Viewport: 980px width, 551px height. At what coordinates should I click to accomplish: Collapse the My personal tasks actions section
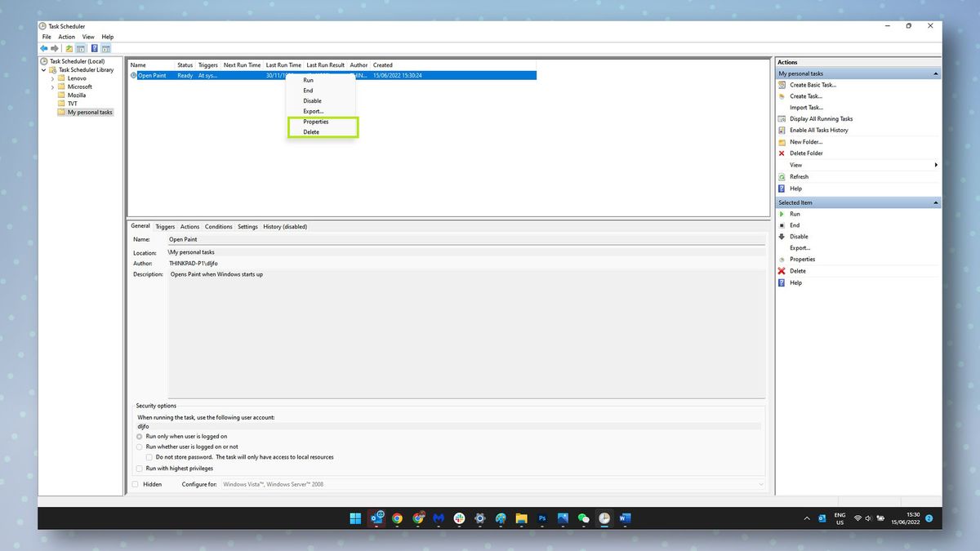click(x=935, y=73)
